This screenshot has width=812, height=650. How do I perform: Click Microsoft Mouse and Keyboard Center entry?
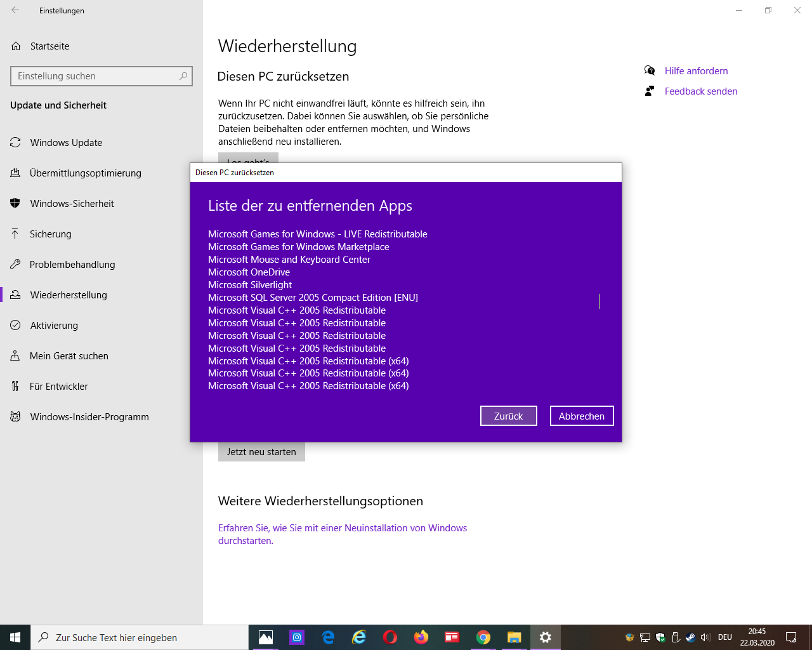click(289, 260)
